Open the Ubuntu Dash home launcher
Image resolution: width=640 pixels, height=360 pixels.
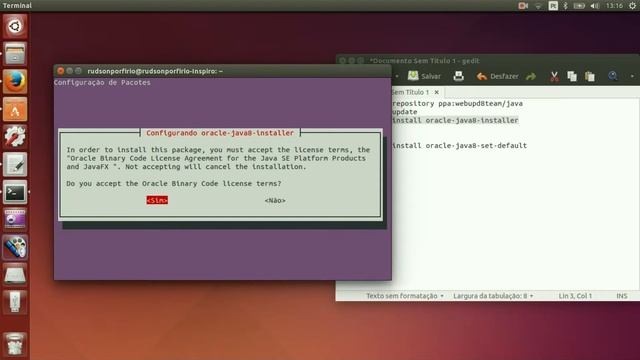(15, 26)
